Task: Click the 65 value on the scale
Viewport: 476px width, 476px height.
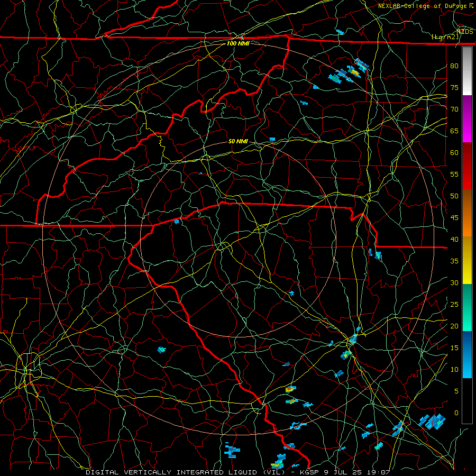Action: tap(454, 131)
